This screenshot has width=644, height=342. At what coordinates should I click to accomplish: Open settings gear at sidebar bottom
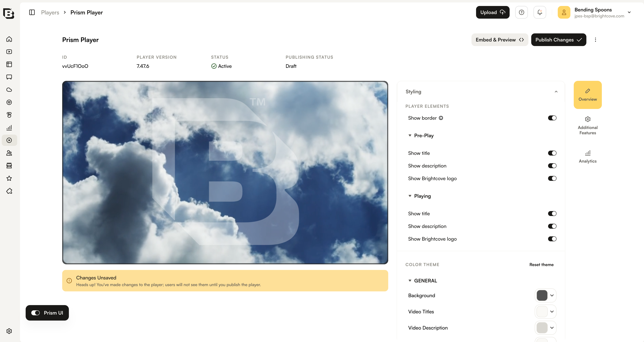point(9,331)
